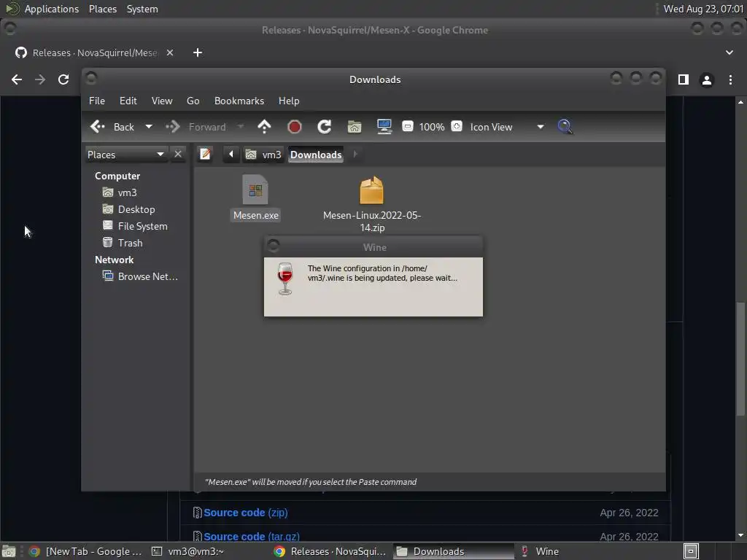Viewport: 747px width, 560px height.
Task: Close the Releases NovaSquirrel tab in Chrome
Action: point(169,52)
